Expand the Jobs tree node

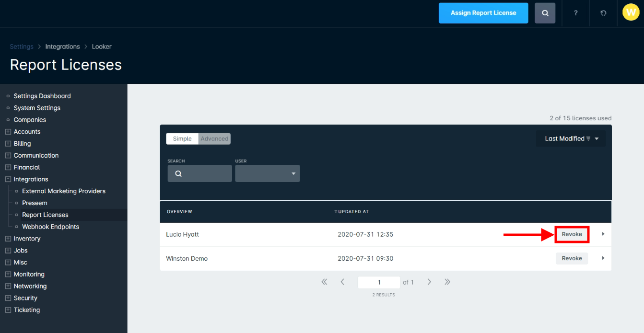(8, 251)
